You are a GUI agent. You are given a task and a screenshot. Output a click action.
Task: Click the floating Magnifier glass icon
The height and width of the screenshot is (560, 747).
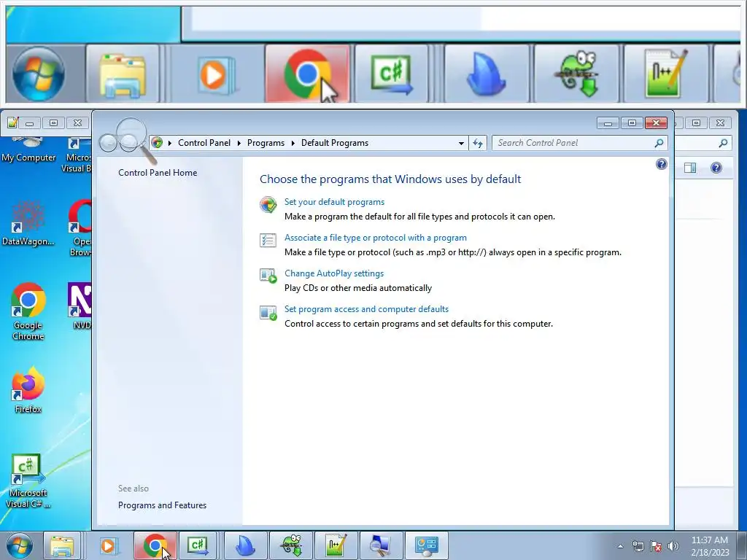click(x=131, y=136)
